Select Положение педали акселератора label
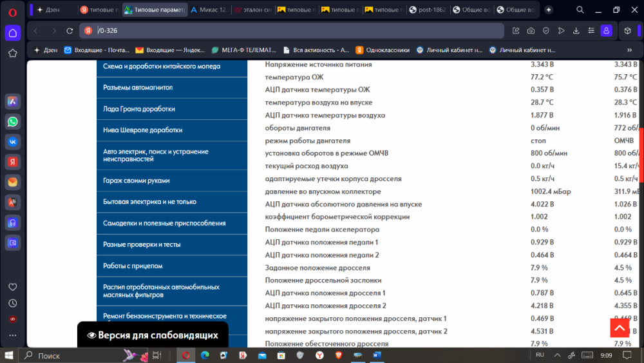644x363 pixels. pos(322,230)
